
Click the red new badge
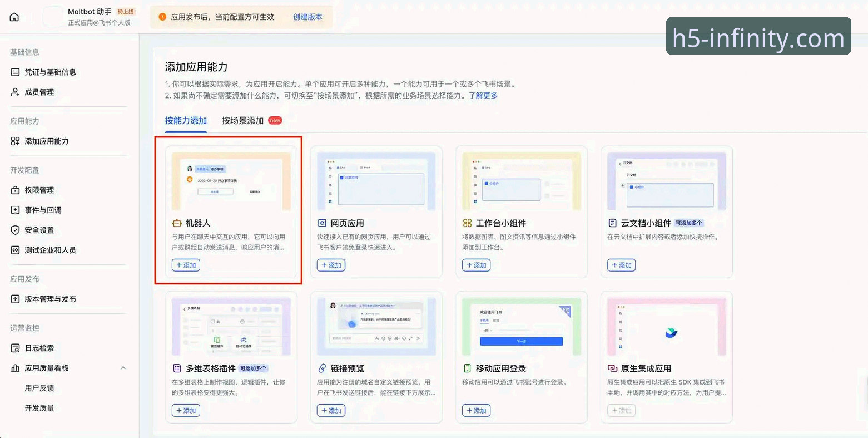pos(275,120)
